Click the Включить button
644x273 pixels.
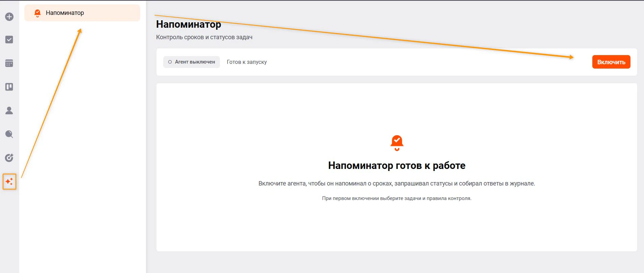coord(611,62)
